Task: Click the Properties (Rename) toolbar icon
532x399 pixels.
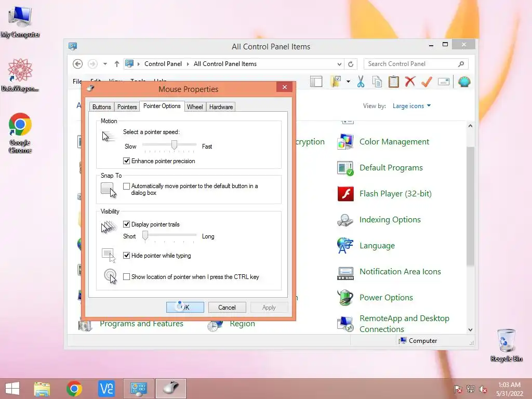Action: 444,82
